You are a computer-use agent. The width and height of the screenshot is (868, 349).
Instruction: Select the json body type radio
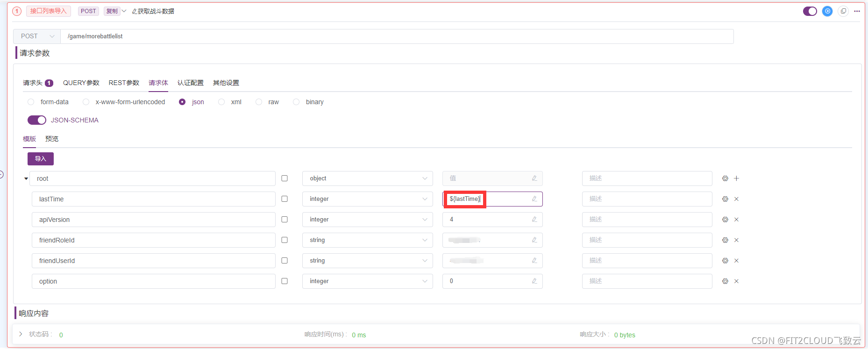click(x=182, y=102)
